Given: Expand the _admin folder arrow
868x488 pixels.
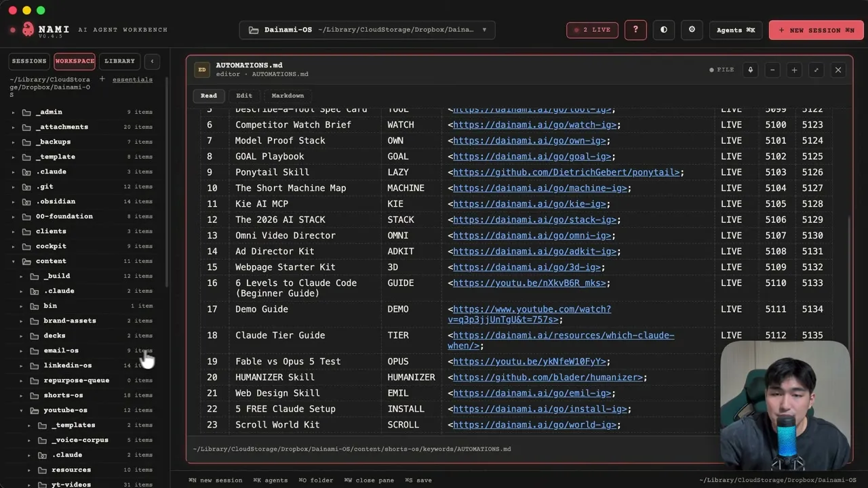Looking at the screenshot, I should click(x=13, y=112).
